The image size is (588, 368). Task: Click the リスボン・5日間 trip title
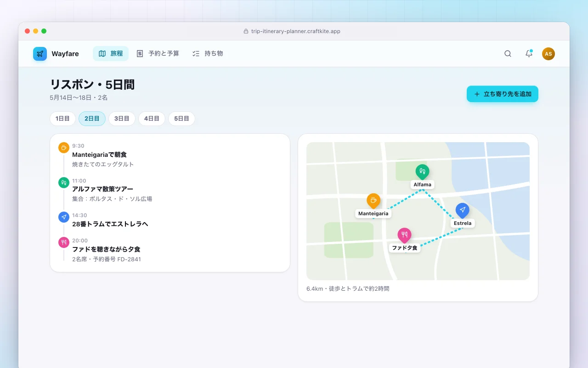point(92,85)
